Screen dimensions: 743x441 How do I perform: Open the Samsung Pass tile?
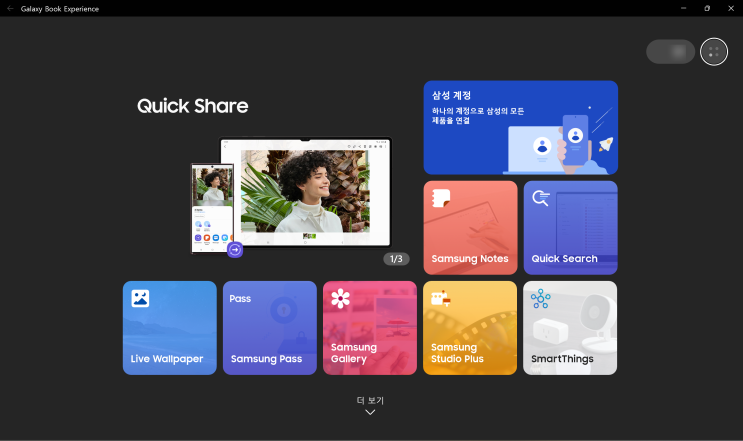270,328
